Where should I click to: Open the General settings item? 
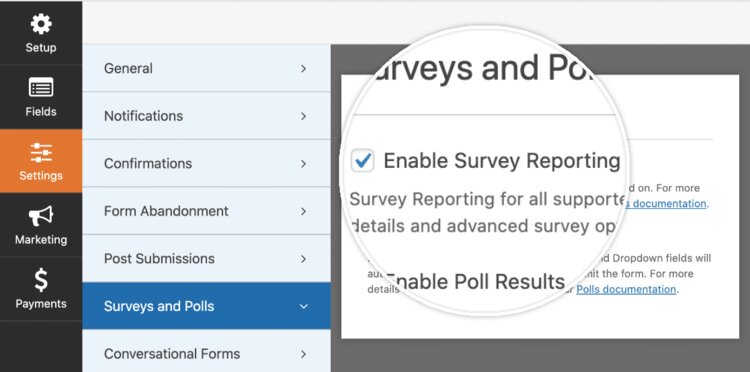[207, 68]
